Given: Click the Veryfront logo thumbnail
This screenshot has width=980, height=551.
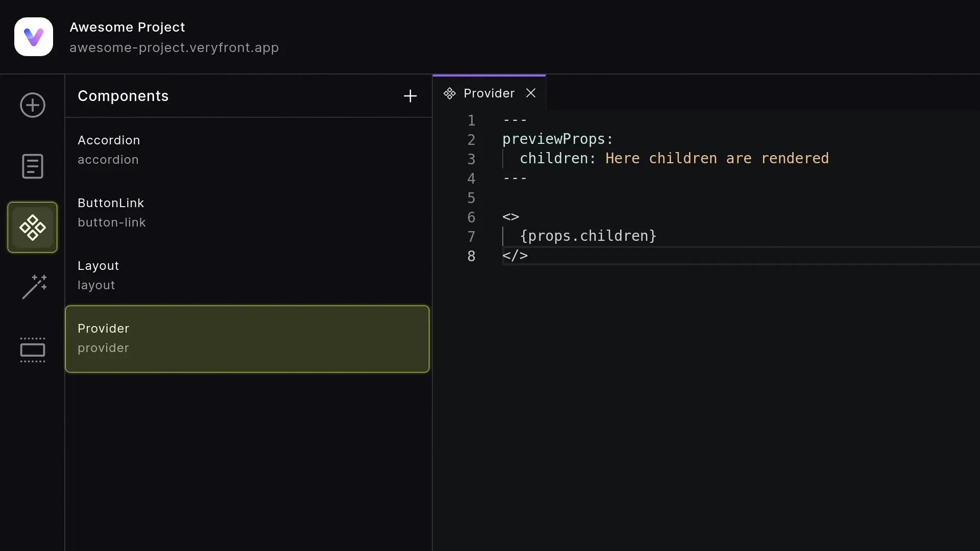Looking at the screenshot, I should click(x=33, y=36).
